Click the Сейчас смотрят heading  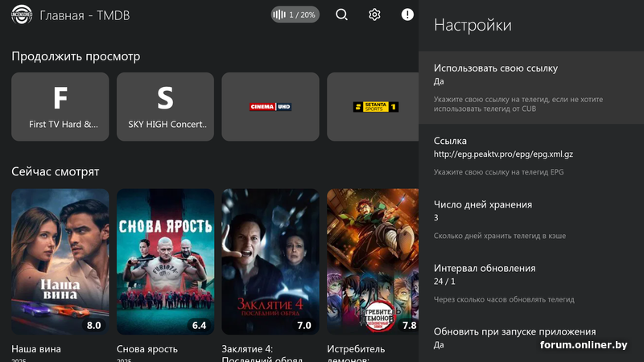(55, 171)
